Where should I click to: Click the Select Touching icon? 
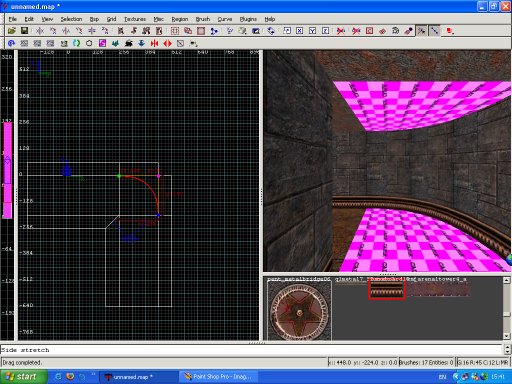point(134,31)
